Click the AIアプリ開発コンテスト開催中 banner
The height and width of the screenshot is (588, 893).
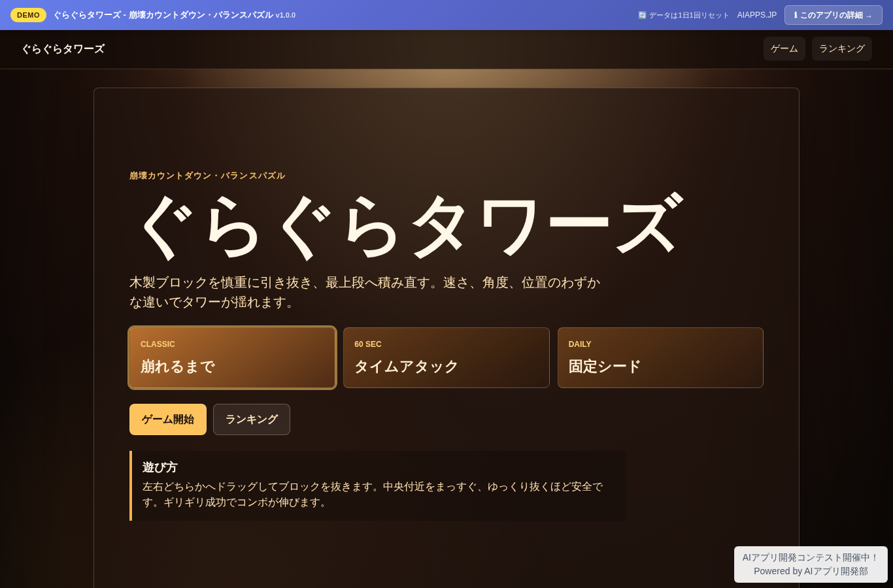[811, 557]
